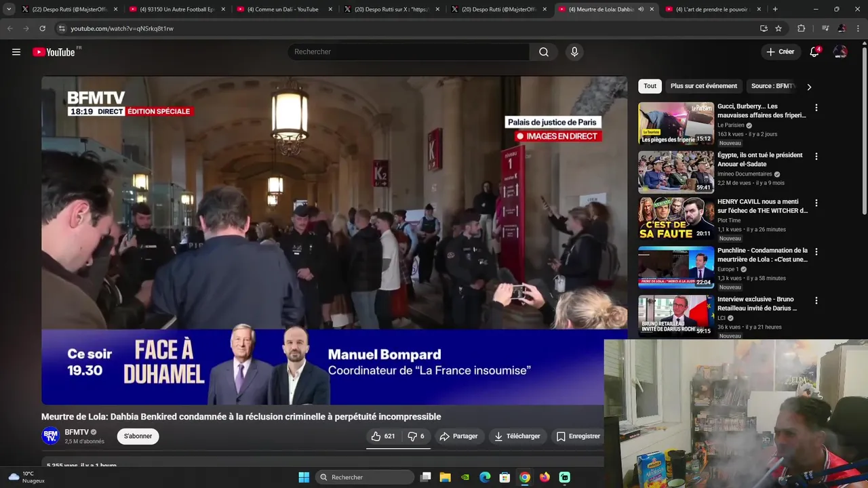Screen dimensions: 868x488
Task: Click the 'imineo Documentaires' channel name
Action: pos(745,174)
